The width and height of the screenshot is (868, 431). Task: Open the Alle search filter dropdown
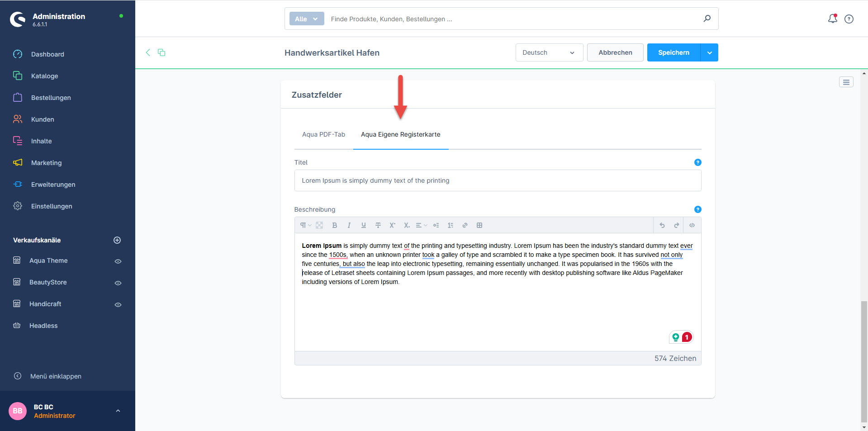click(306, 19)
